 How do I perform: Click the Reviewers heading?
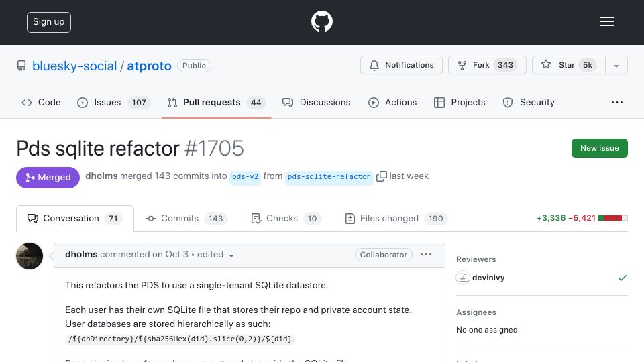tap(476, 259)
